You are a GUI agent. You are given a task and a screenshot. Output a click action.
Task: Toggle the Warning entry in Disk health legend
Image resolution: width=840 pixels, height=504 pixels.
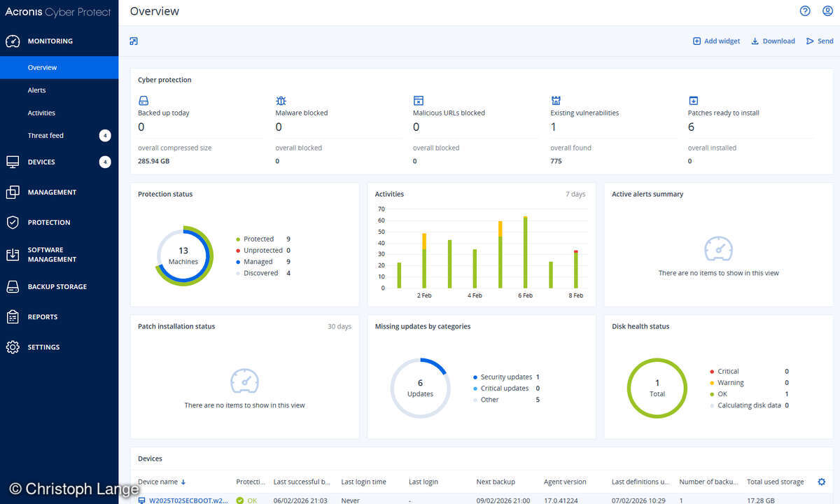point(730,382)
